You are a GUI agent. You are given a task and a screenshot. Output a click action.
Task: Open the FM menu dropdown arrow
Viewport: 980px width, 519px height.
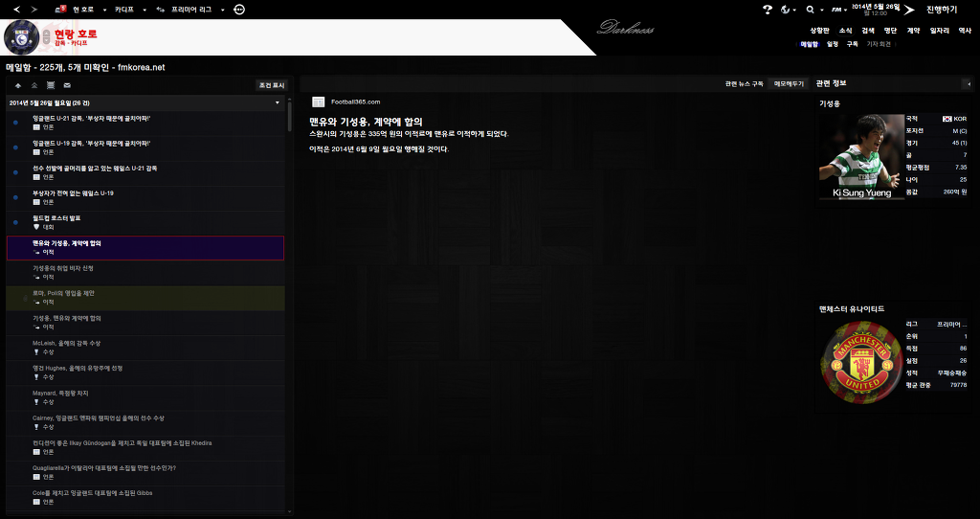(x=845, y=10)
